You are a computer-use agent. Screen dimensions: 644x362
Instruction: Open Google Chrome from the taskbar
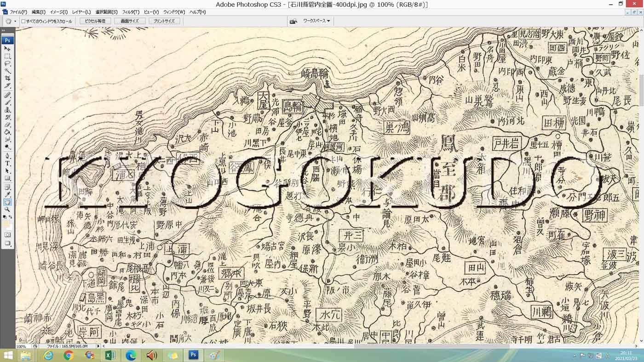tap(69, 355)
